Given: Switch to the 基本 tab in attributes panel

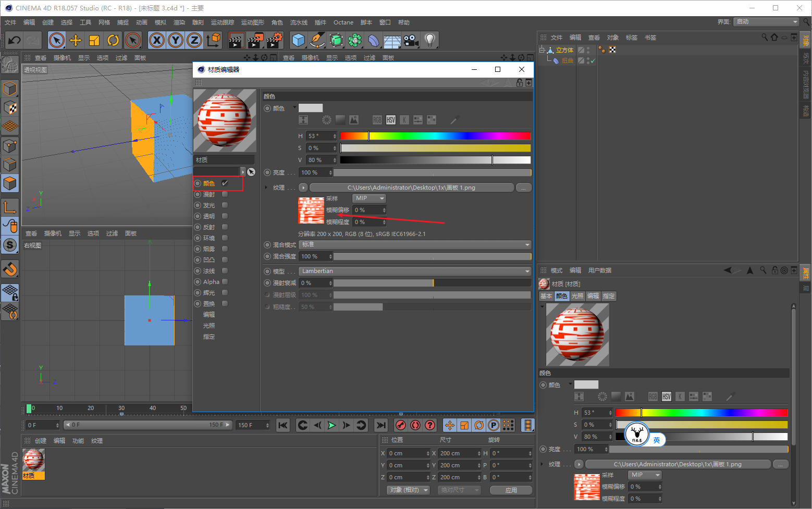Looking at the screenshot, I should [546, 296].
